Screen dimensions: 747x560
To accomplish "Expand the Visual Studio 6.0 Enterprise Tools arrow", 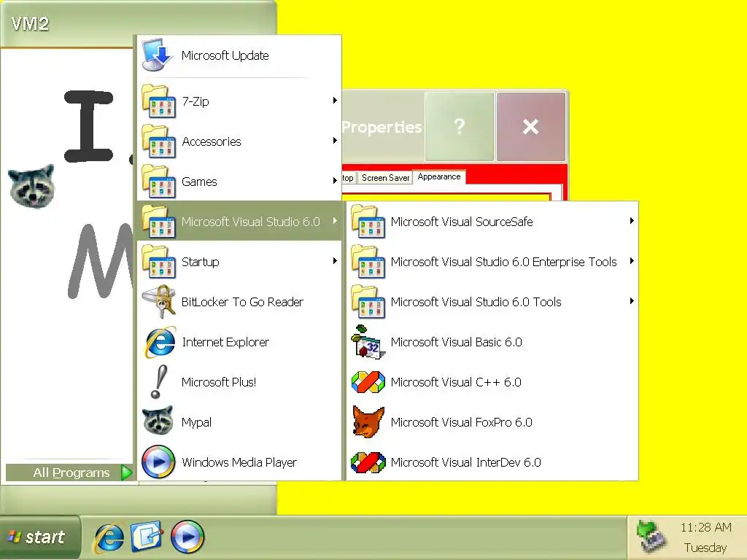I will pyautogui.click(x=632, y=261).
